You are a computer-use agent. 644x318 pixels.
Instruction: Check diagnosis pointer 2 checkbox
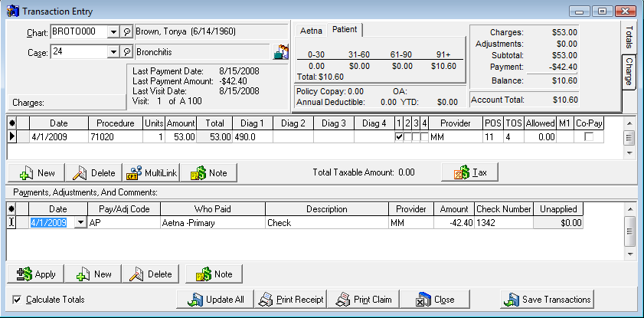pos(407,137)
